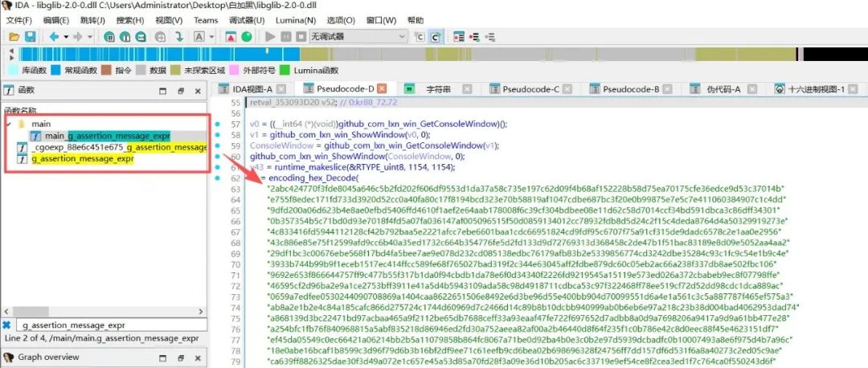Open the 文件(F) menu

[18, 20]
